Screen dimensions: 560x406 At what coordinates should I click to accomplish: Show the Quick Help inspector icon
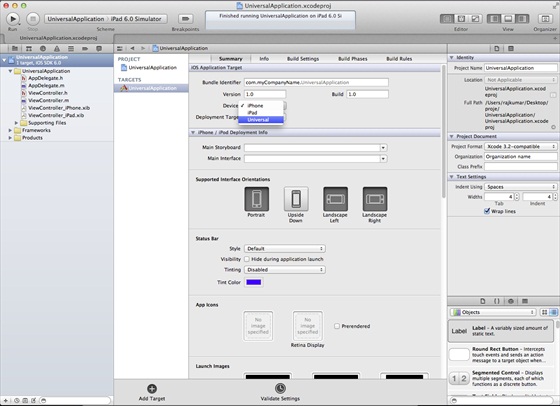pos(511,49)
